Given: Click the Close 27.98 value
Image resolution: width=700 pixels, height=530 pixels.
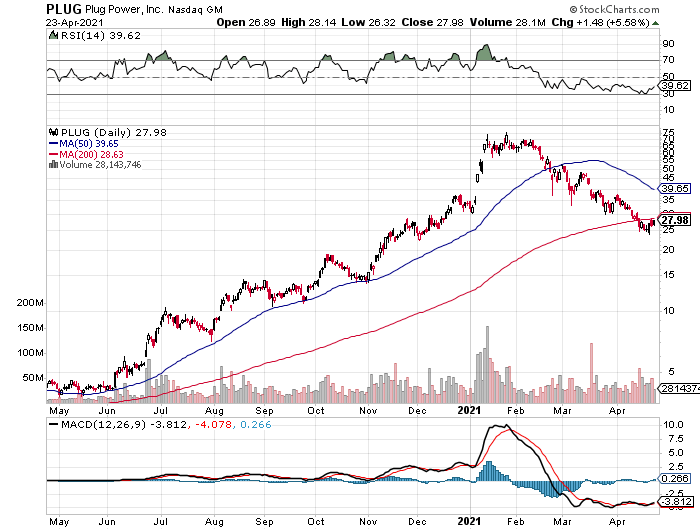Looking at the screenshot, I should click(432, 22).
